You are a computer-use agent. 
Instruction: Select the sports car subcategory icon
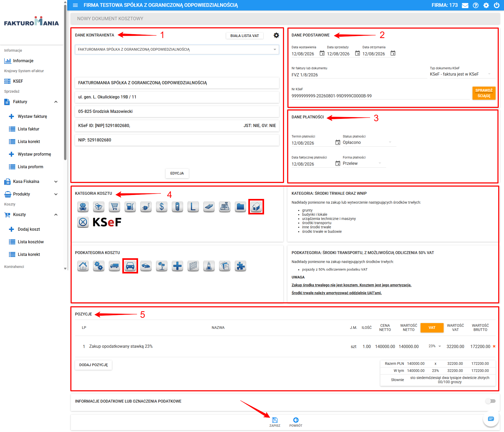coord(146,266)
